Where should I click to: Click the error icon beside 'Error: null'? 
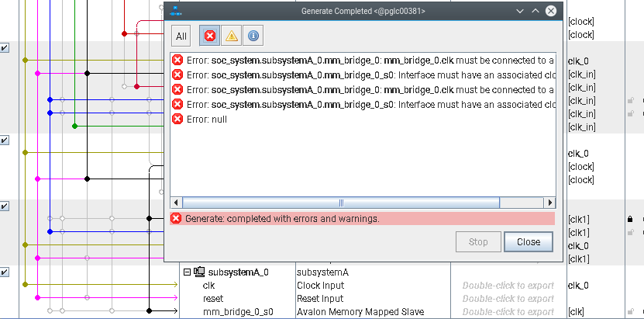(177, 120)
